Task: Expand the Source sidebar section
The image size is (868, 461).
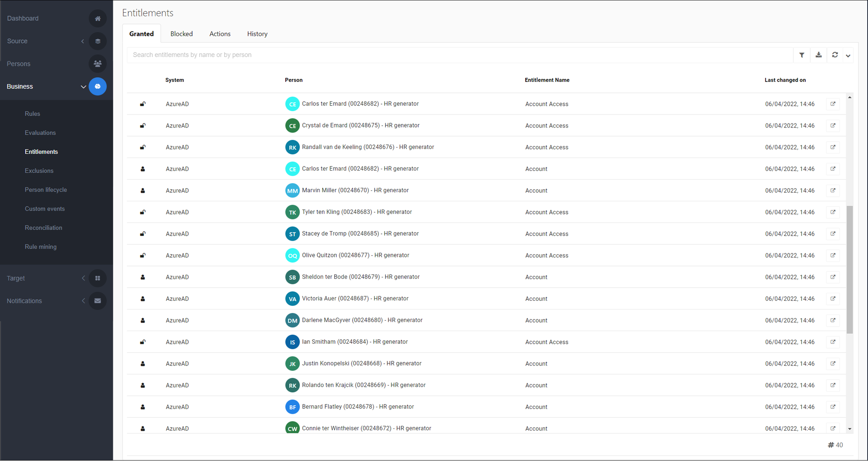Action: tap(83, 41)
